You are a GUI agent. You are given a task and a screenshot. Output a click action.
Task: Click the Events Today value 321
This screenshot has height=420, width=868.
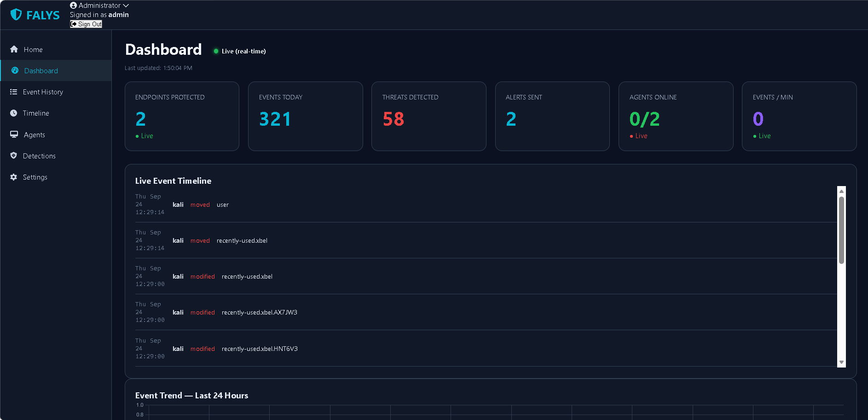pos(275,119)
